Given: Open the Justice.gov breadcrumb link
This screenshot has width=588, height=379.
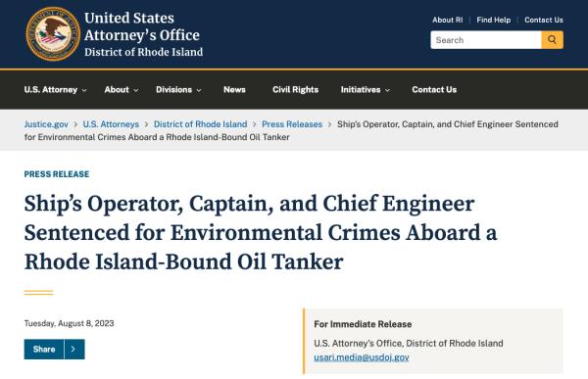Looking at the screenshot, I should click(46, 124).
